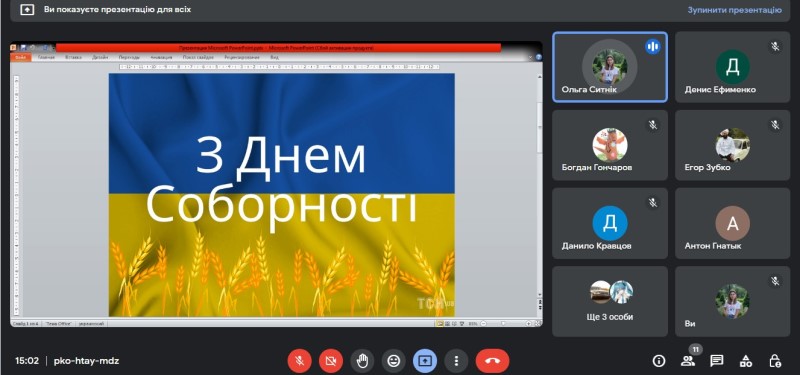Select Ольга Ситнік participant tile

coord(610,67)
